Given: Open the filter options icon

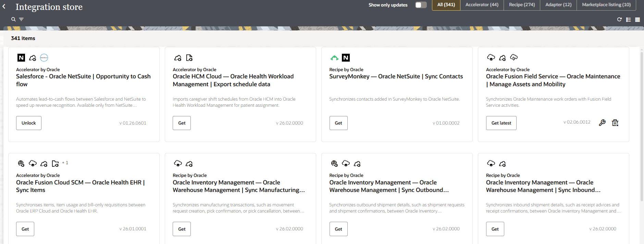Looking at the screenshot, I should pos(21,20).
